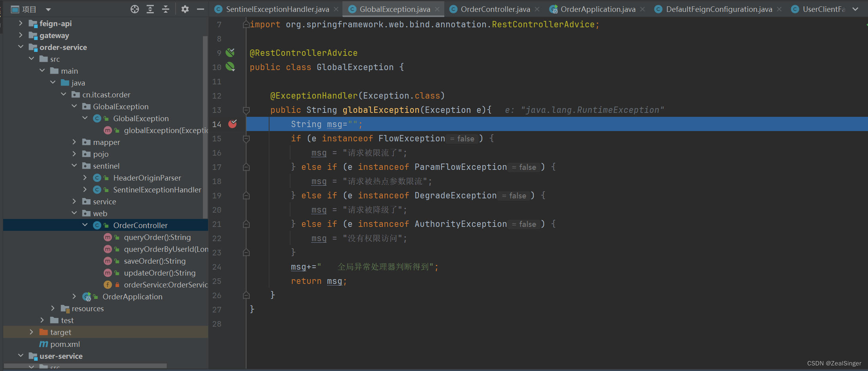Open the 项目 view dropdown
Image resolution: width=868 pixels, height=371 pixels.
pyautogui.click(x=48, y=9)
